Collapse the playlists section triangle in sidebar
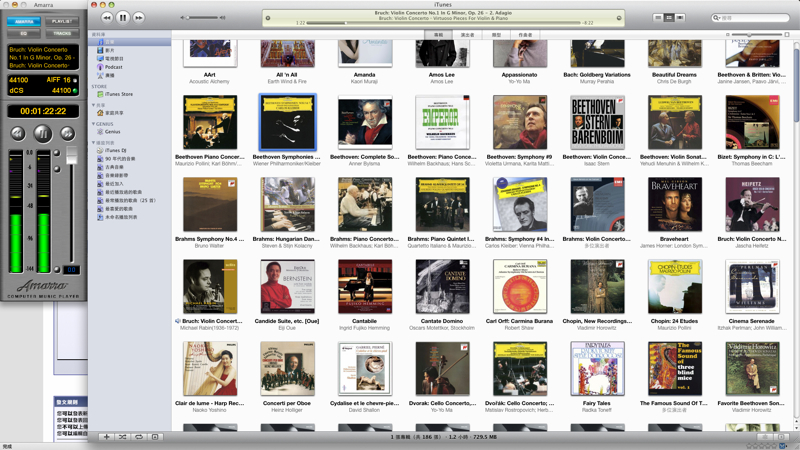800x450 pixels. point(93,143)
